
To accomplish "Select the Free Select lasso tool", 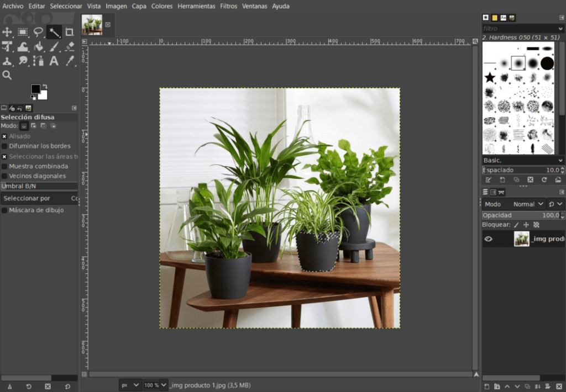I will click(38, 32).
